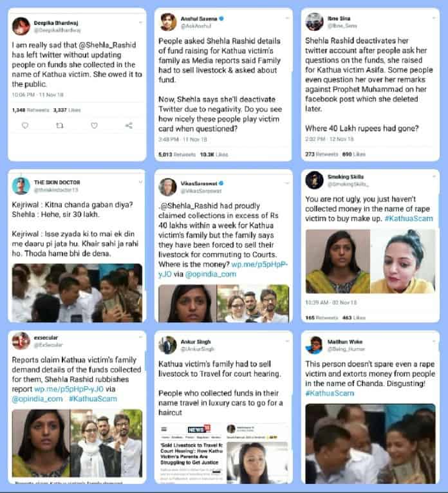This screenshot has width=448, height=493.
Task: Click THE SKIN DOCTOR avatar
Action: point(21,186)
